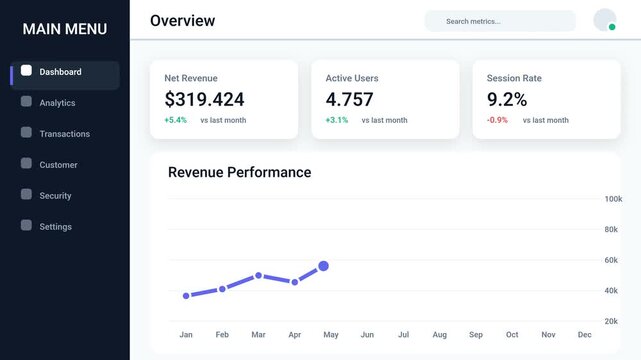Viewport: 641px width, 360px height.
Task: Select the Jan data point on chart
Action: pyautogui.click(x=186, y=296)
